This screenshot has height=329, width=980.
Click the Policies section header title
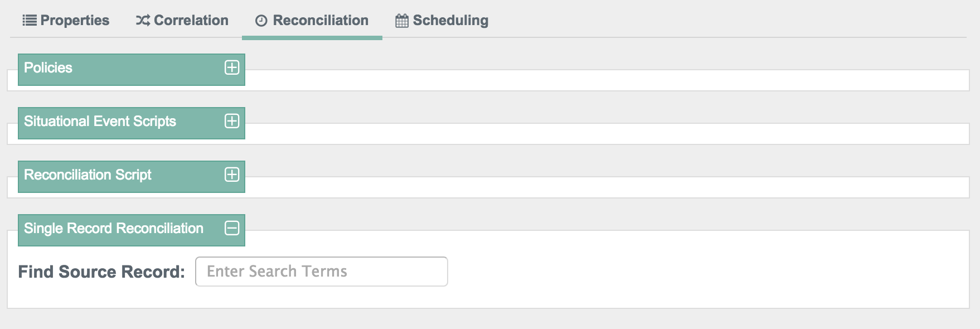(48, 68)
